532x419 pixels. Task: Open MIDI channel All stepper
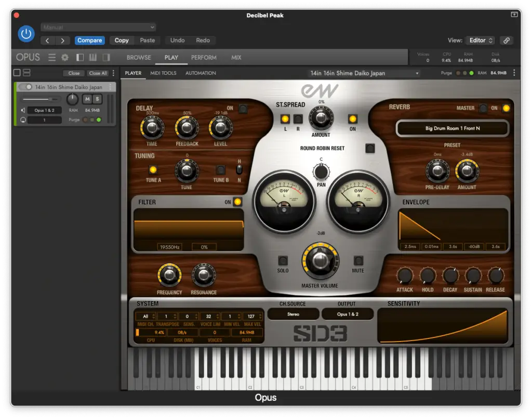click(x=146, y=316)
